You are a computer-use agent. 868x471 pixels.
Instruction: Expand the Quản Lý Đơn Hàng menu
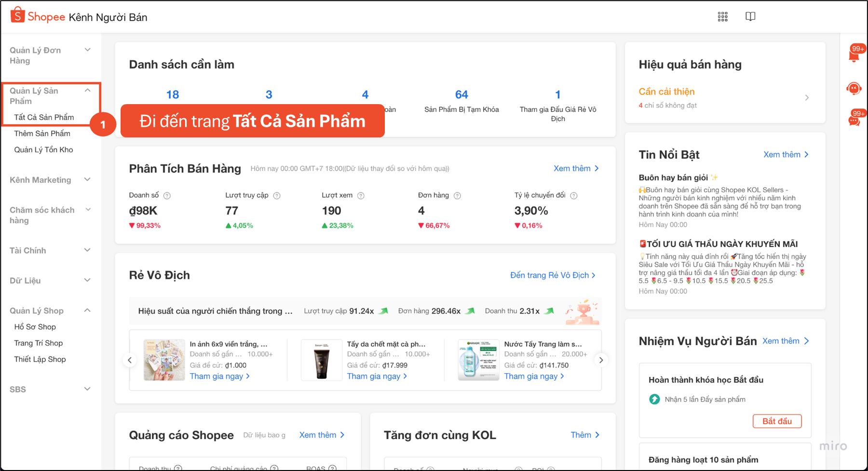pyautogui.click(x=87, y=50)
